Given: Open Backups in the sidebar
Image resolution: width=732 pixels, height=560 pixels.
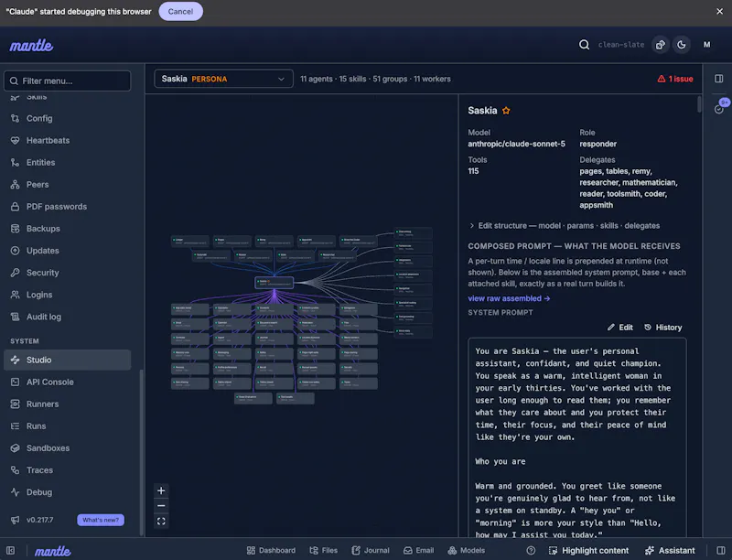Looking at the screenshot, I should 67,229.
